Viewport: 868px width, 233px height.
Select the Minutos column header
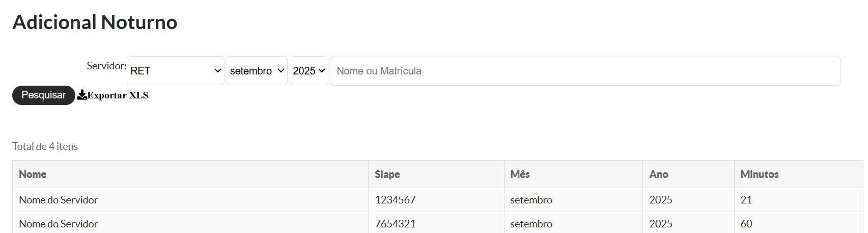point(759,174)
